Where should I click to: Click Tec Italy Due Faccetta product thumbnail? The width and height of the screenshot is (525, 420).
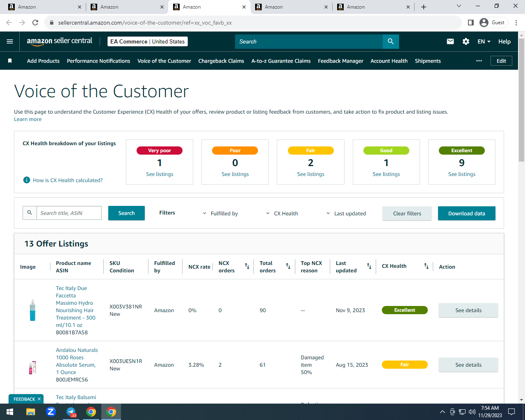[32, 310]
